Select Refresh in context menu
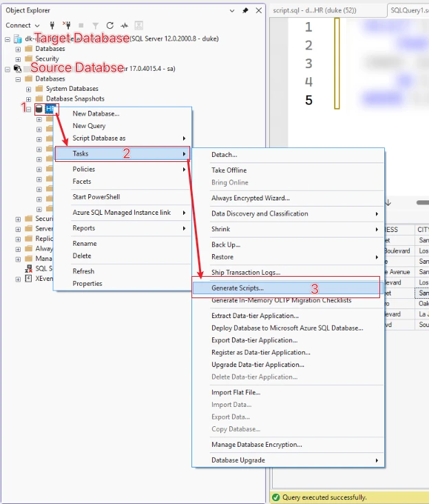The height and width of the screenshot is (504, 429). coord(122,271)
